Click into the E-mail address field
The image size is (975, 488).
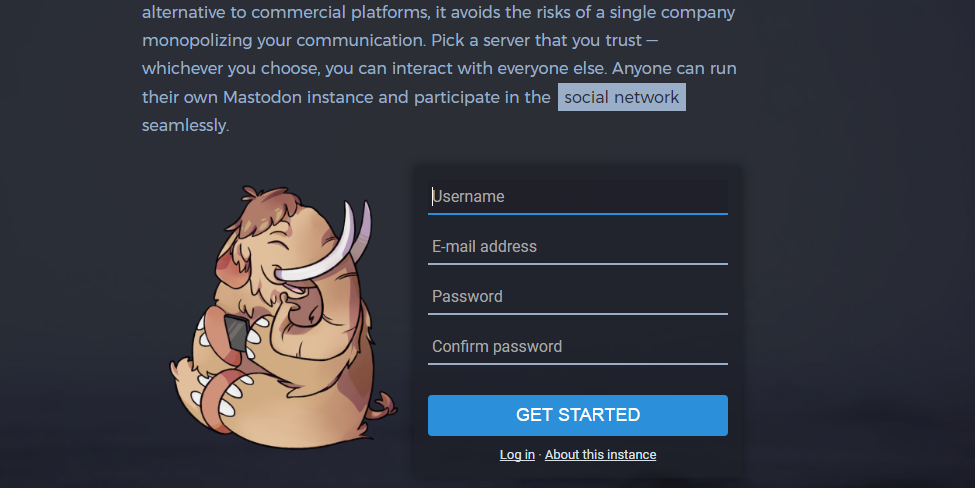click(x=578, y=247)
